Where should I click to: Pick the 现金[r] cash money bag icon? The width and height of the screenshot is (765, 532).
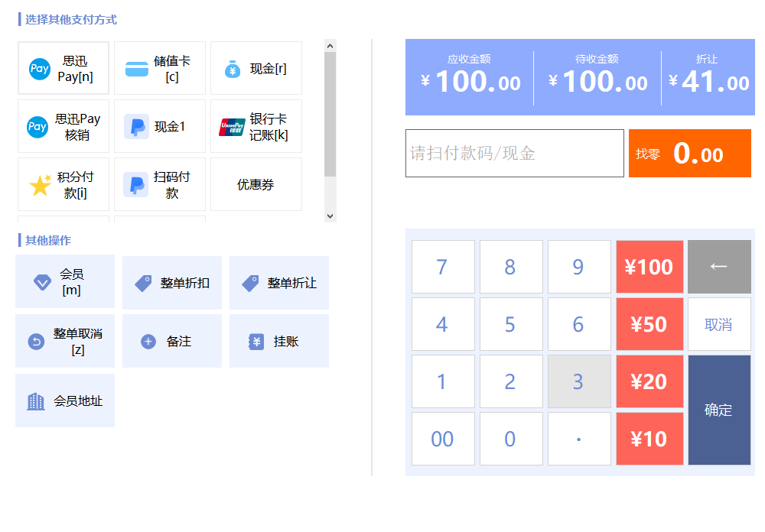tap(233, 70)
